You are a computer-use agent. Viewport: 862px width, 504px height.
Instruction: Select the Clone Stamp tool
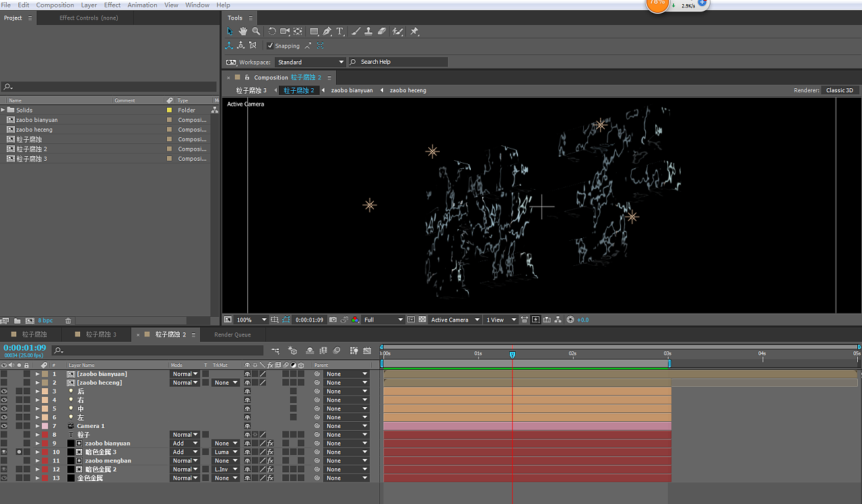click(368, 32)
